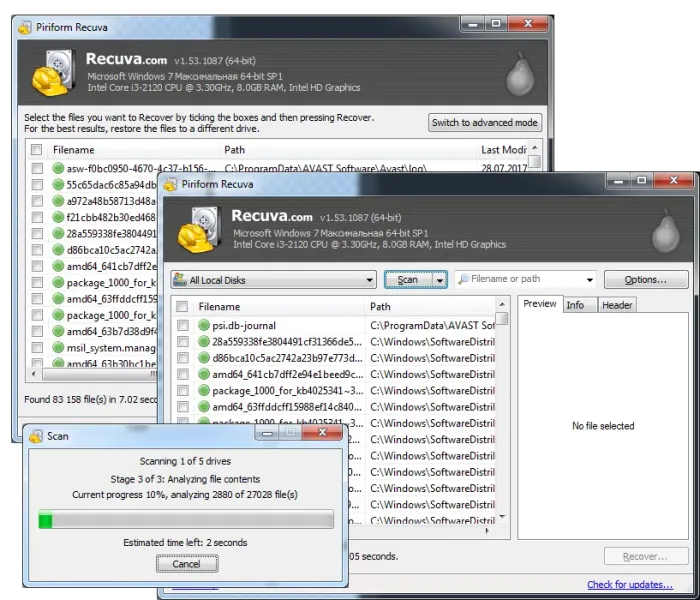Sort by Last Modified column in back window
The width and height of the screenshot is (700, 600).
[503, 150]
